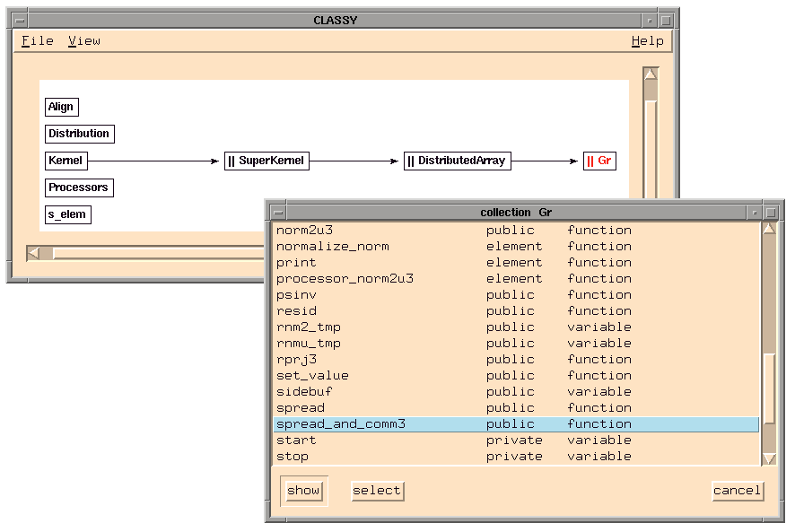
Task: Select the normalize_norm row
Action: [x=516, y=247]
